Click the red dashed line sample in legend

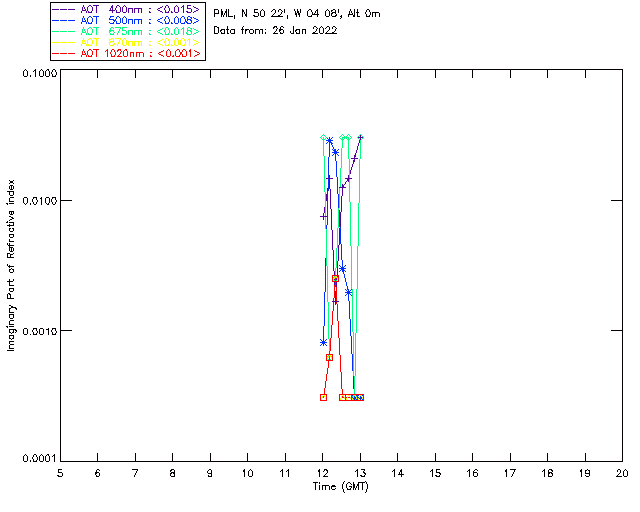(x=64, y=53)
